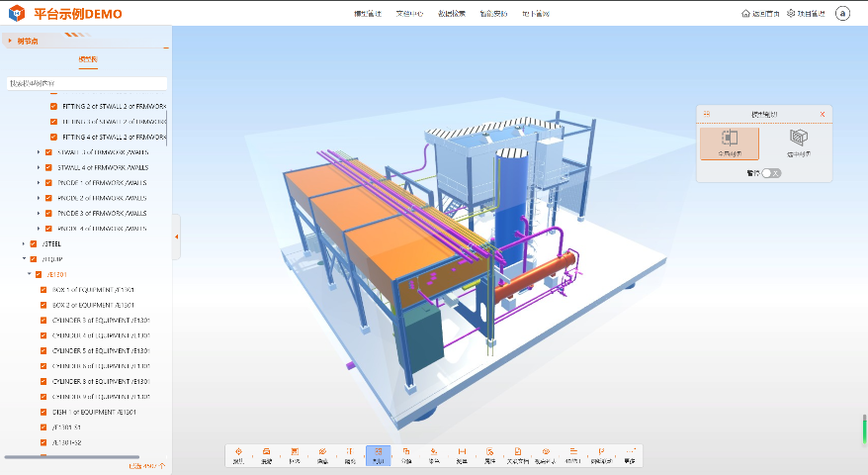
Task: Open the linked documents toolbar icon
Action: click(x=517, y=454)
